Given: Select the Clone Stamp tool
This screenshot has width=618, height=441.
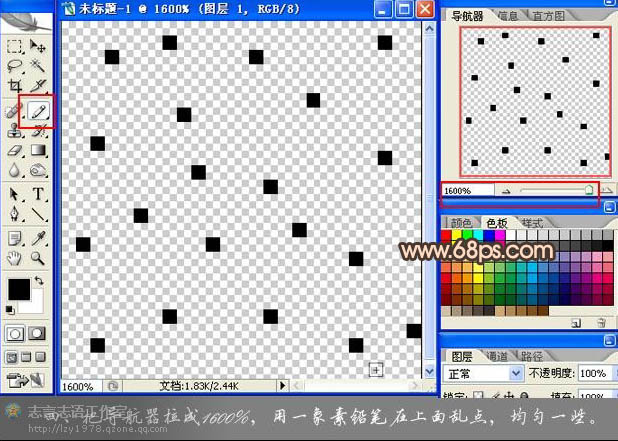Looking at the screenshot, I should [x=15, y=130].
